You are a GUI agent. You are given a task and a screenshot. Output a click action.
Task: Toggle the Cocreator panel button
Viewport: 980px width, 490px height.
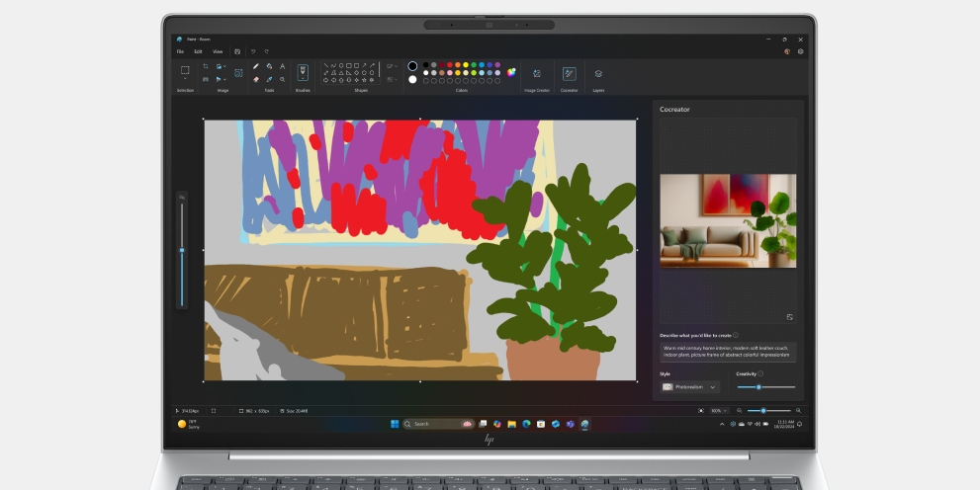(569, 74)
